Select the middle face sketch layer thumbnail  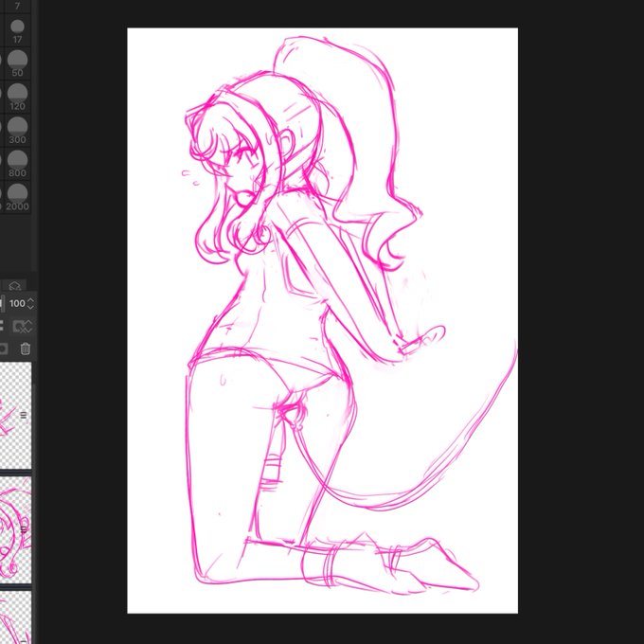[x=15, y=529]
